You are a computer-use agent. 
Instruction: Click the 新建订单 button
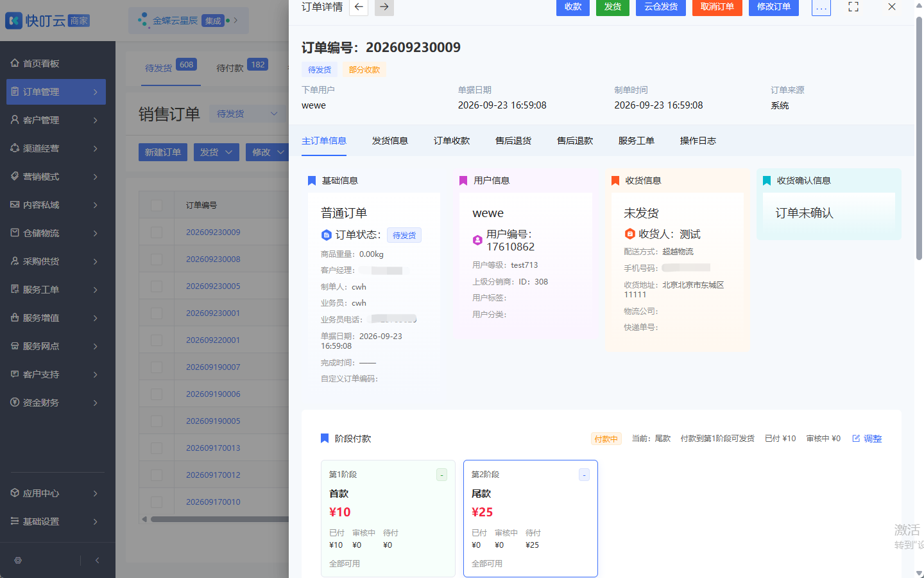163,152
